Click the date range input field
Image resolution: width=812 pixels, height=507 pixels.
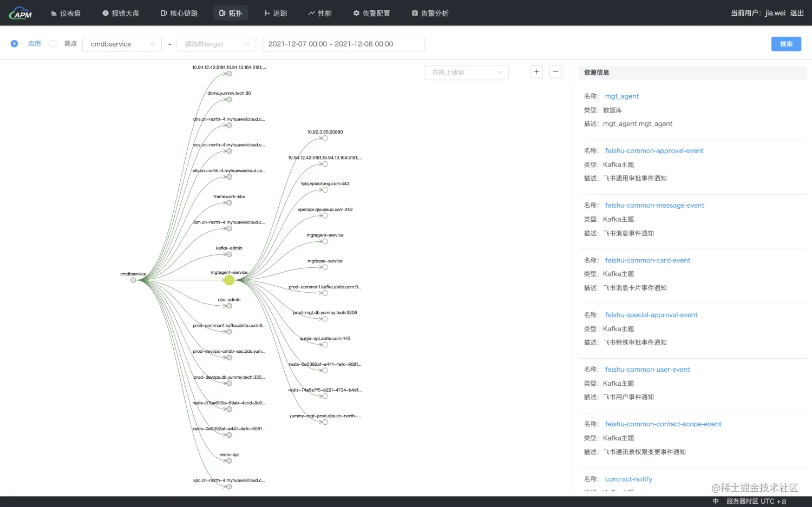[x=343, y=44]
